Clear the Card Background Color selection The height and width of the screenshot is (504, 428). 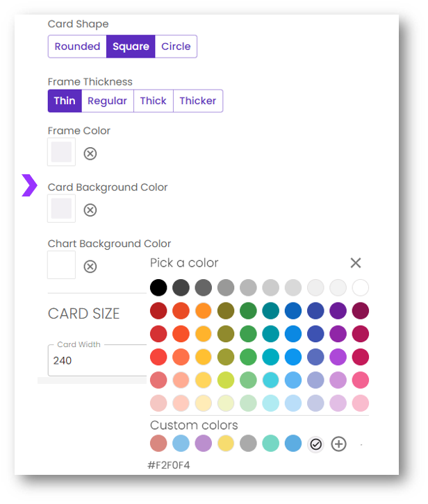coord(90,210)
